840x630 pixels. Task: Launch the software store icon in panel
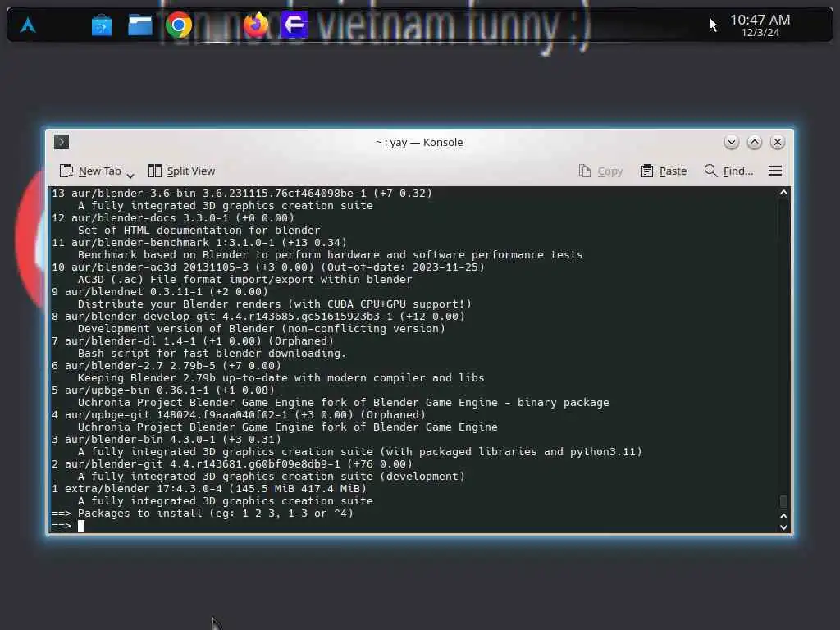pos(101,25)
